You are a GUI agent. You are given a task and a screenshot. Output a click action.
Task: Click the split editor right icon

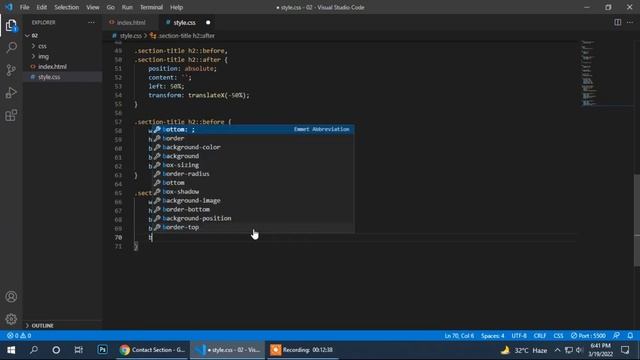(x=618, y=22)
